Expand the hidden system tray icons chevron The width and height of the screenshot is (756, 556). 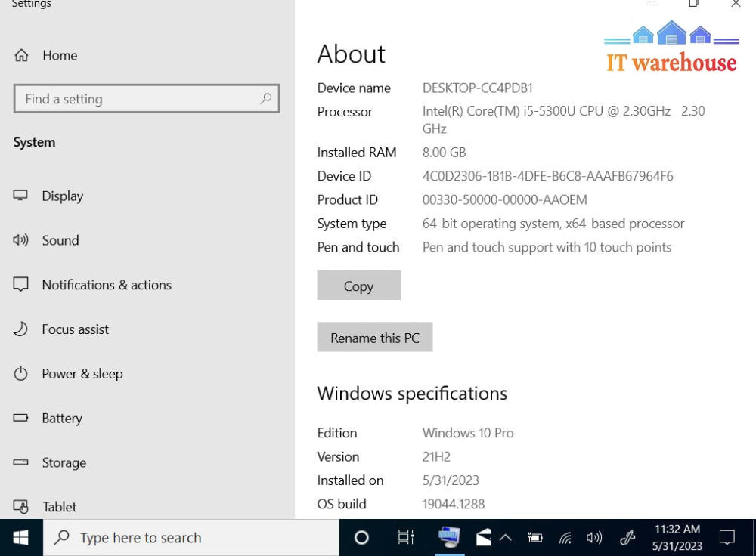click(506, 537)
